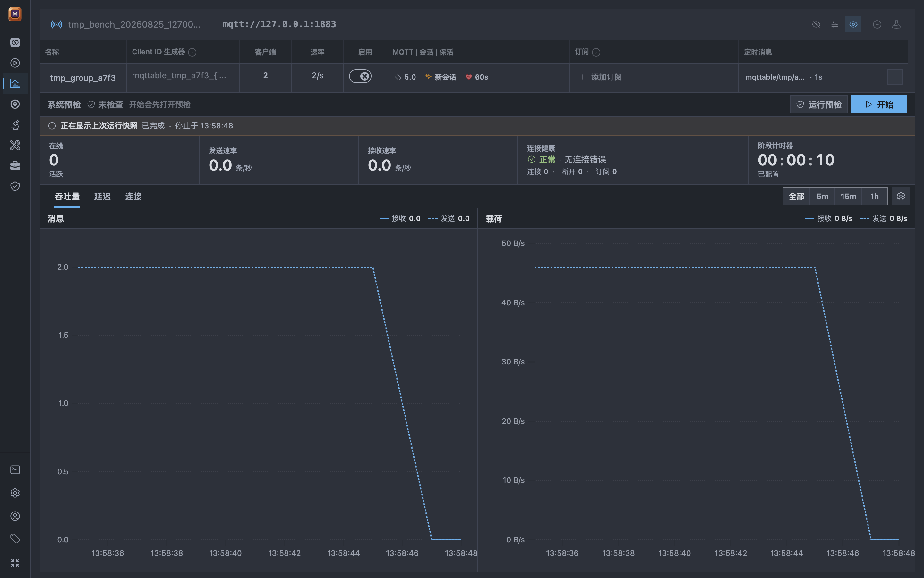This screenshot has height=578, width=924.
Task: Open the microscope inspect icon in sidebar
Action: [x=15, y=125]
